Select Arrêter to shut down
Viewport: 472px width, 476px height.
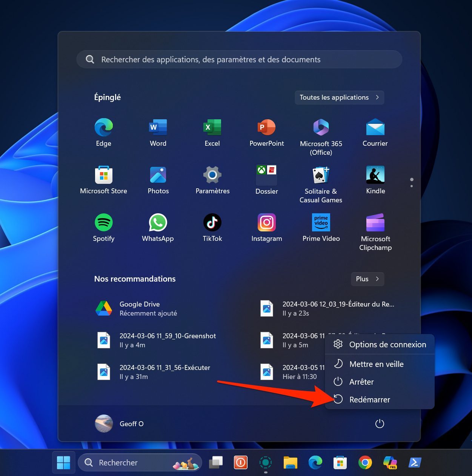[x=380, y=382]
